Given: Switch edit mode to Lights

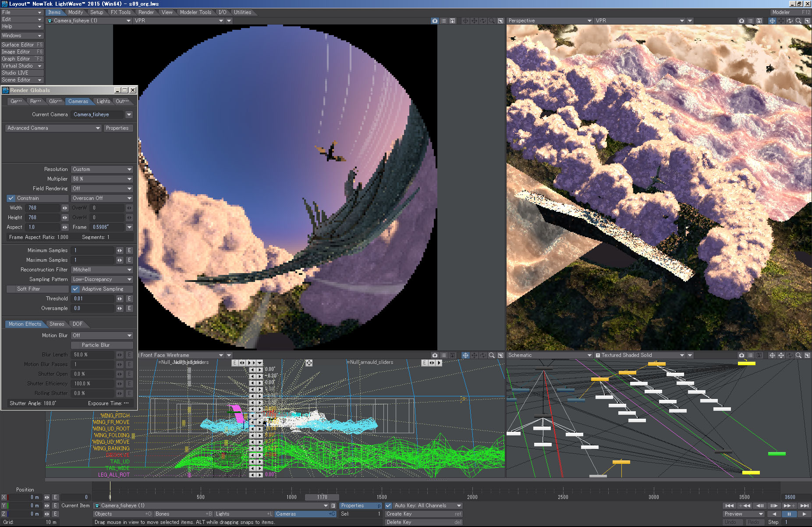Looking at the screenshot, I should [244, 514].
